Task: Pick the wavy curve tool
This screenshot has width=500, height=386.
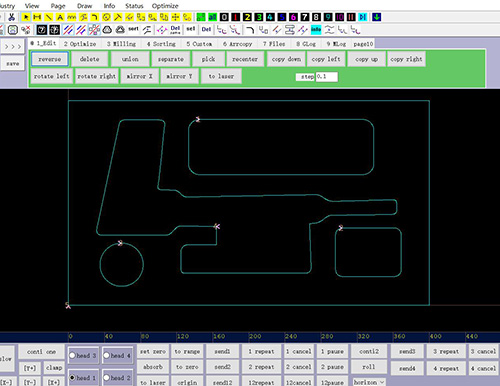Action: point(71,17)
